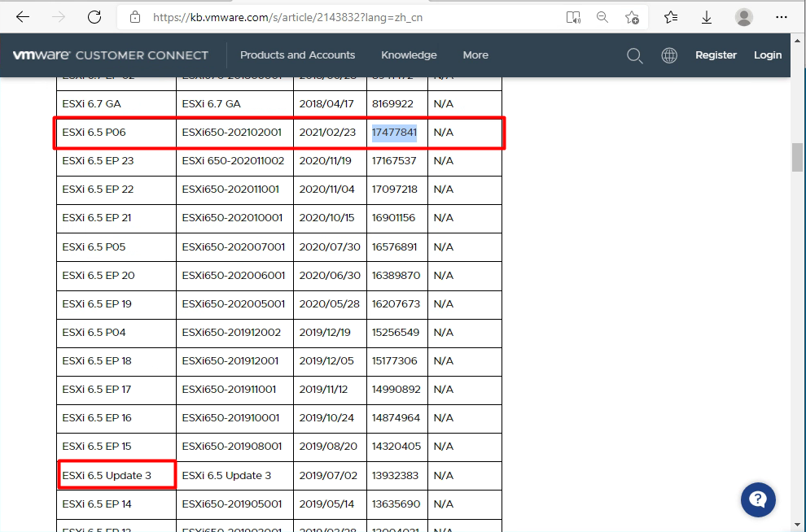Select build number 17477841
Viewport: 806px width, 532px height.
394,132
